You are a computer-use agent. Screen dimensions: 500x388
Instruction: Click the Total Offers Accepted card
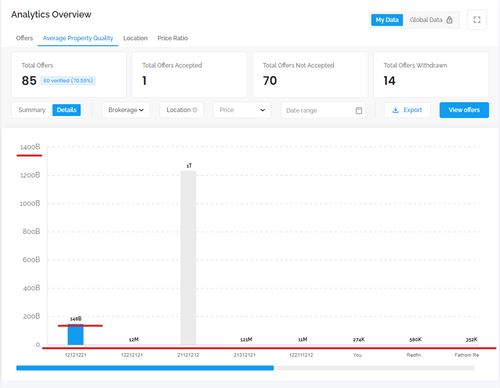point(190,74)
